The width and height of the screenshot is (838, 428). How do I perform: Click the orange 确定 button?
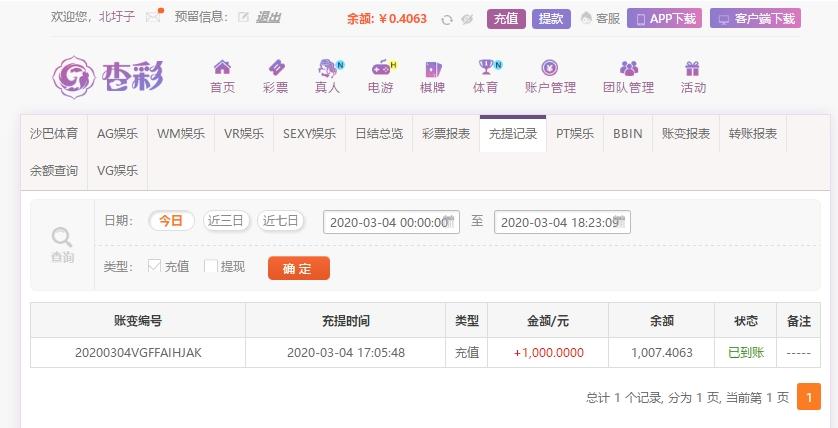pos(299,268)
